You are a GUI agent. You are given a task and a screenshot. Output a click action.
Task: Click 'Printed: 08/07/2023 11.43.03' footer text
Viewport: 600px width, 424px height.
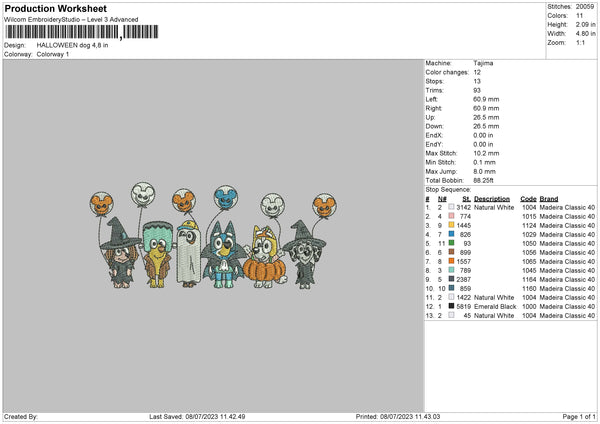(x=398, y=416)
